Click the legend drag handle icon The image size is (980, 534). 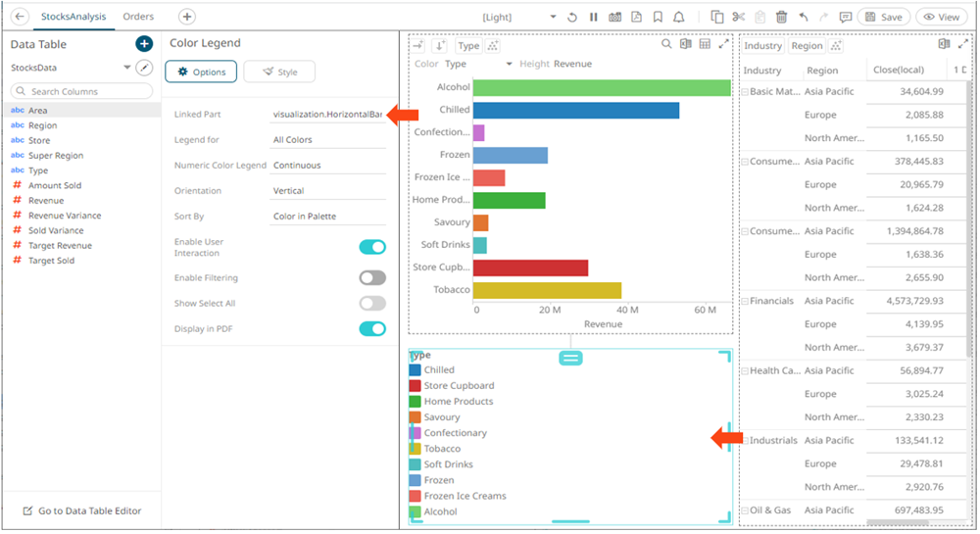(570, 358)
